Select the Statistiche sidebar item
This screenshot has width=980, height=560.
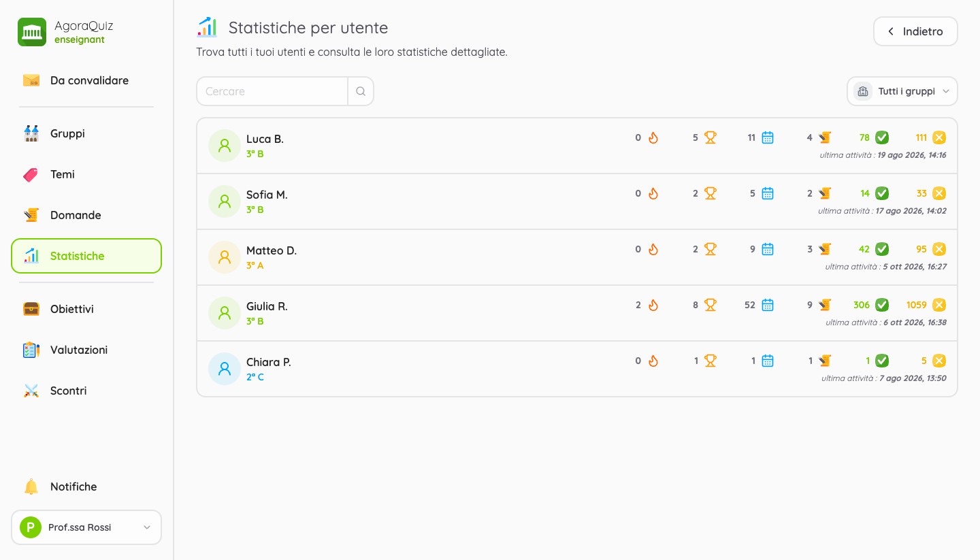pyautogui.click(x=86, y=256)
